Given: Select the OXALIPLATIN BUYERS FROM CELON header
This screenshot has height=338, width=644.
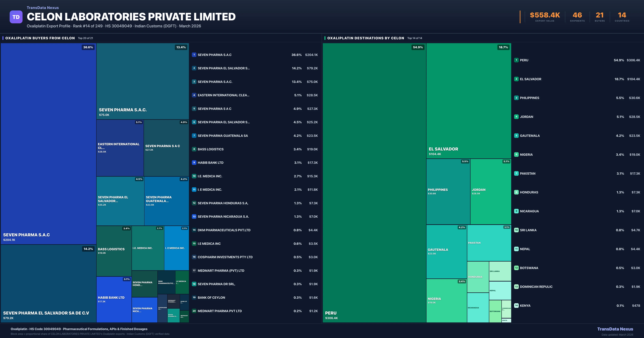Looking at the screenshot, I should coord(40,38).
